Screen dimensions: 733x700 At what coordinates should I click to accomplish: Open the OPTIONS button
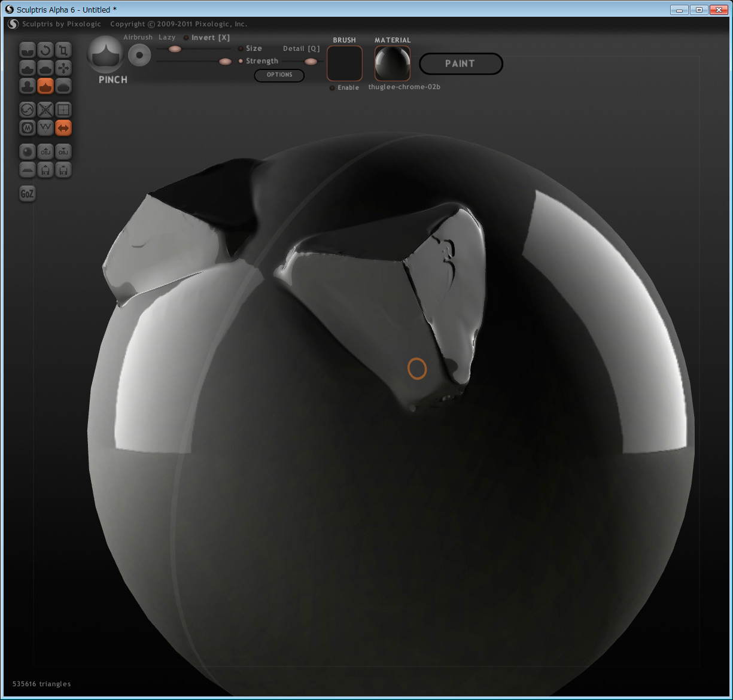coord(279,75)
